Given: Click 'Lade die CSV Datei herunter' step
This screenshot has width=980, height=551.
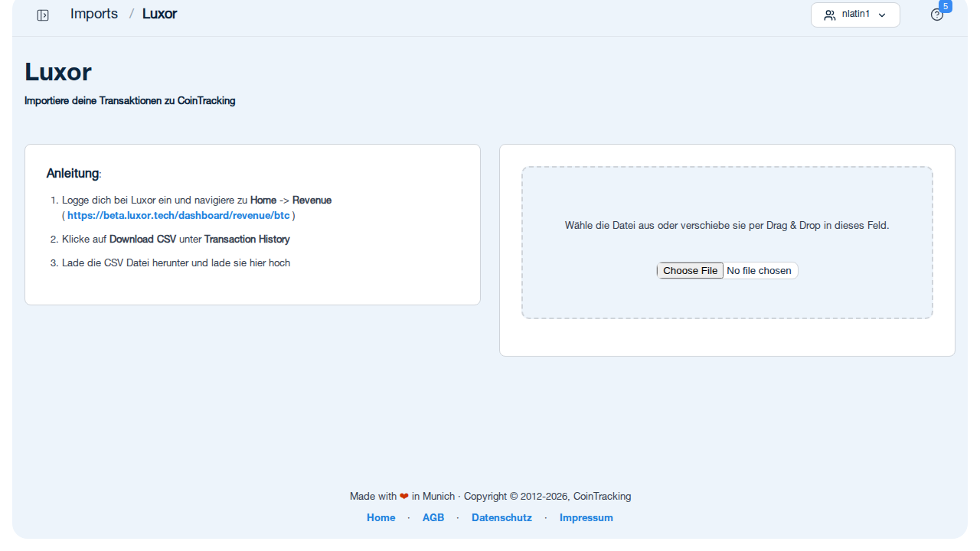Looking at the screenshot, I should coord(176,263).
